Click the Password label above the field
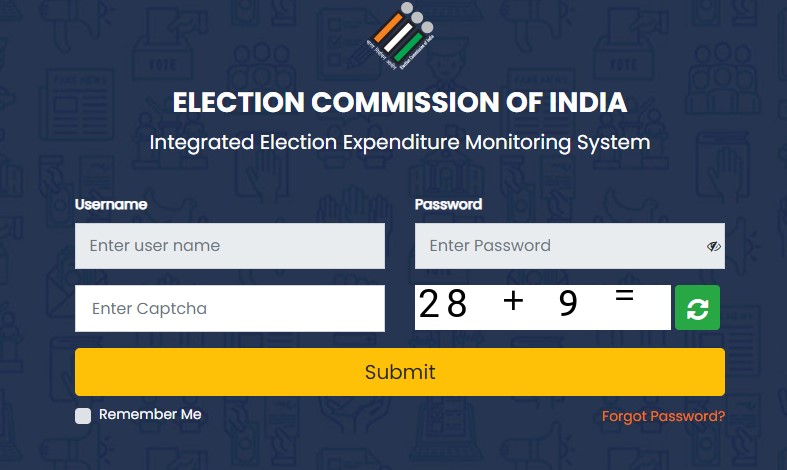 point(448,204)
